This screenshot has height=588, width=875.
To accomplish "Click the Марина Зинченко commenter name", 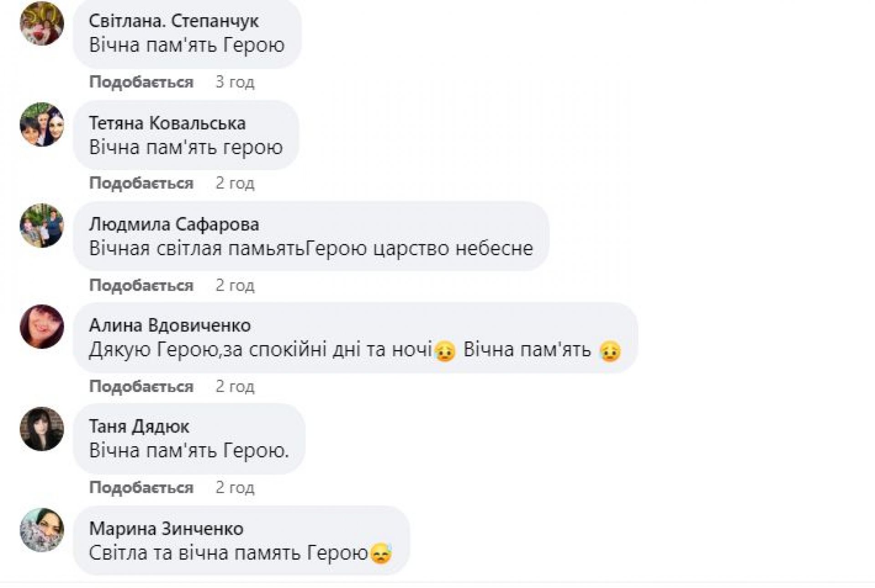I will (166, 529).
